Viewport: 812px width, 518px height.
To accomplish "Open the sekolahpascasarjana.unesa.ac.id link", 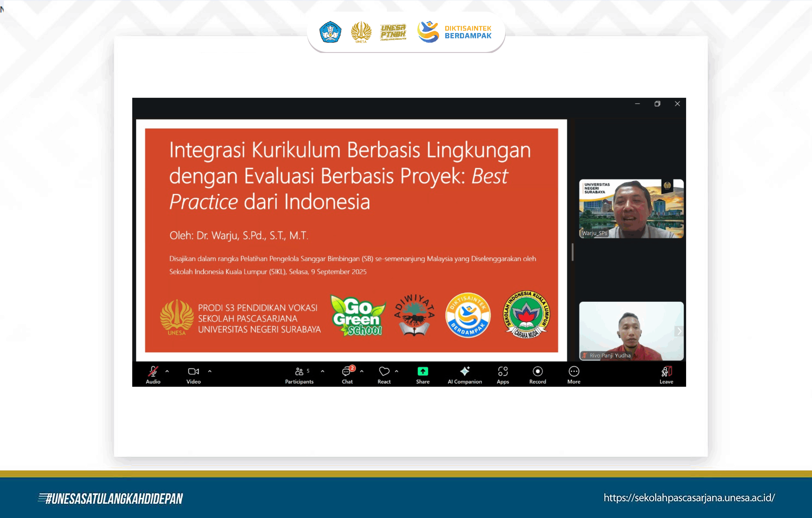I will pyautogui.click(x=689, y=498).
